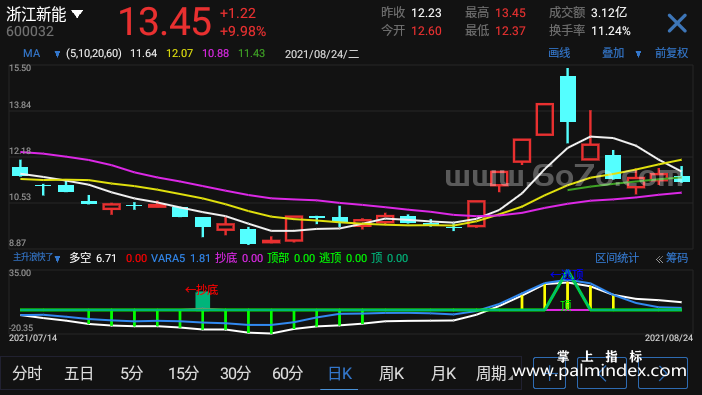
Task: Click the 逃顶 peak marker in indicator panel
Action: coord(567,274)
